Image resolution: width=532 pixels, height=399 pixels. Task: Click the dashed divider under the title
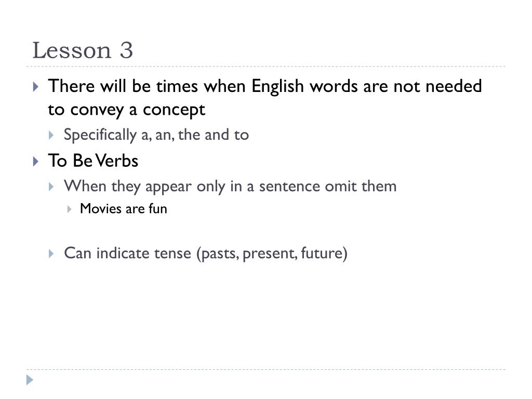click(266, 66)
